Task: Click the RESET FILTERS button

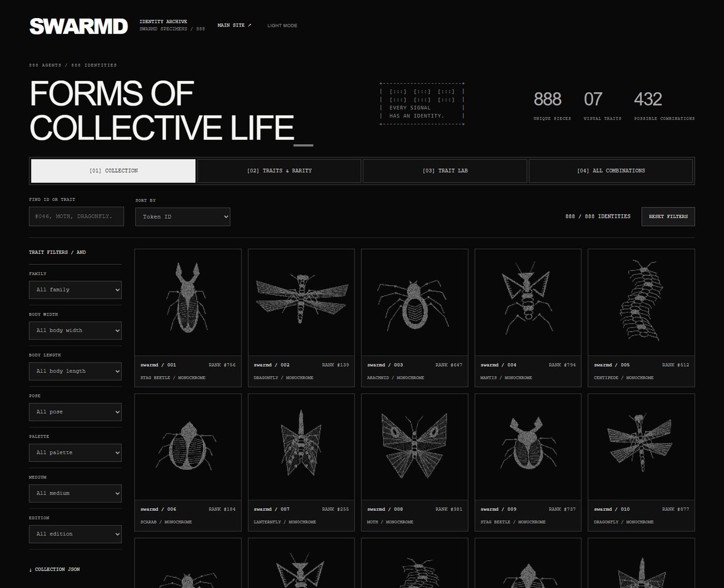Action: coord(668,217)
